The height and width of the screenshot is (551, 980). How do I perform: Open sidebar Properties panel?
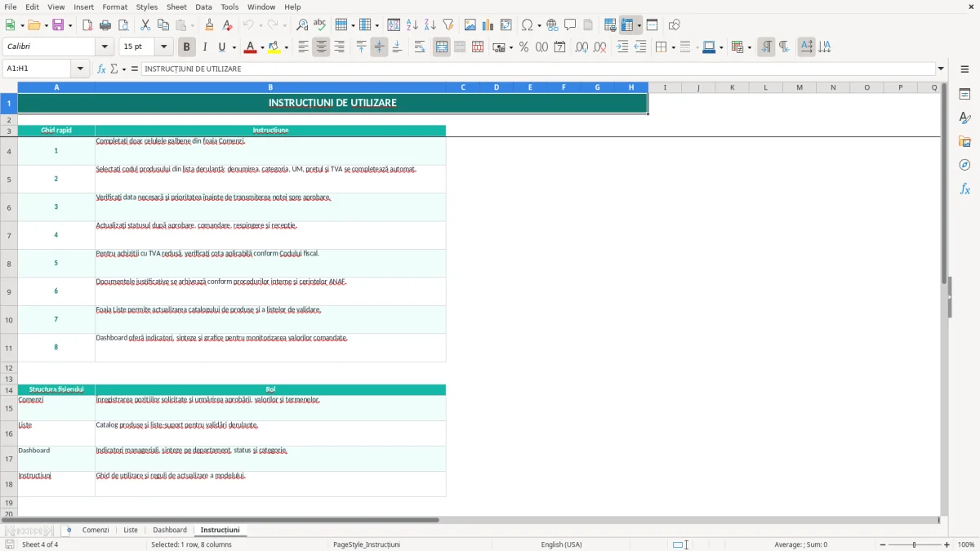coord(964,94)
